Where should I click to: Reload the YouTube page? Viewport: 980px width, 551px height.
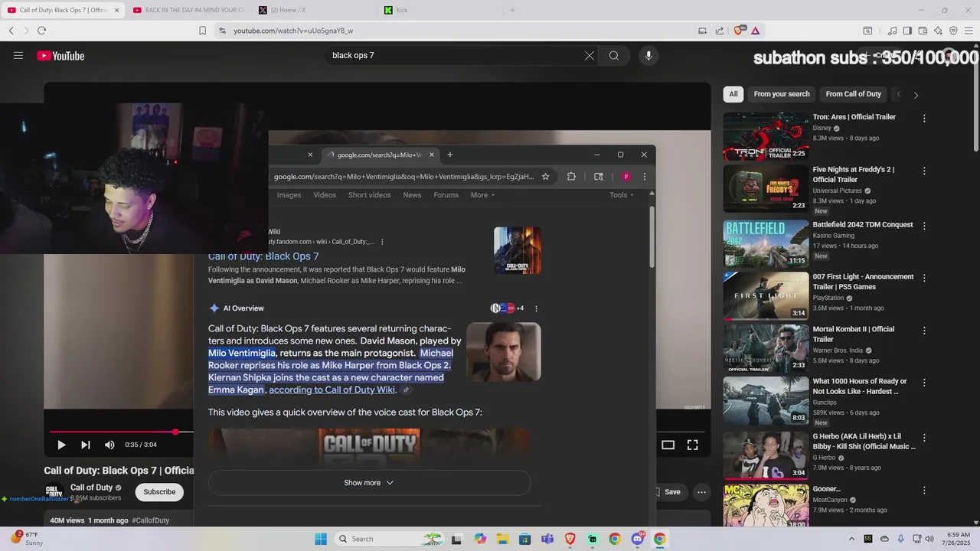(x=41, y=31)
